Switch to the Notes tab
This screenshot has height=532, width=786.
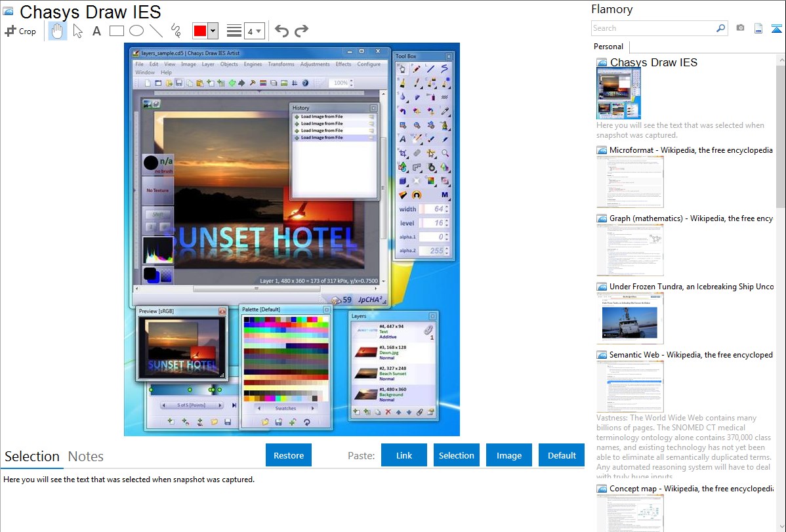tap(86, 457)
